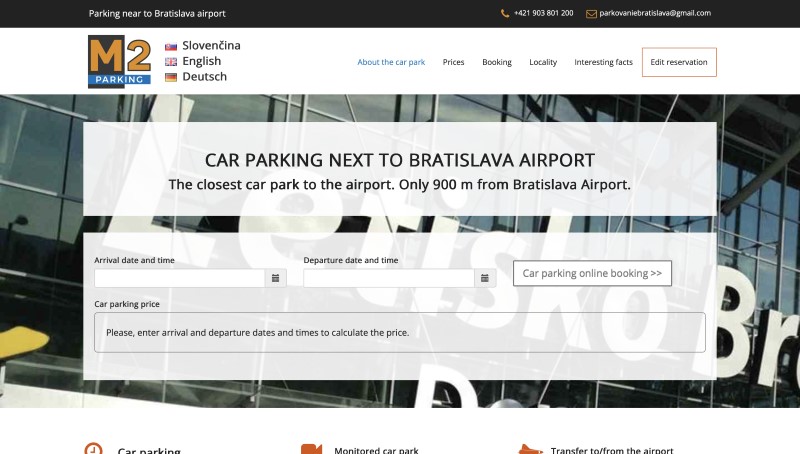This screenshot has height=454, width=800.
Task: Navigate to Locality page
Action: [x=543, y=62]
